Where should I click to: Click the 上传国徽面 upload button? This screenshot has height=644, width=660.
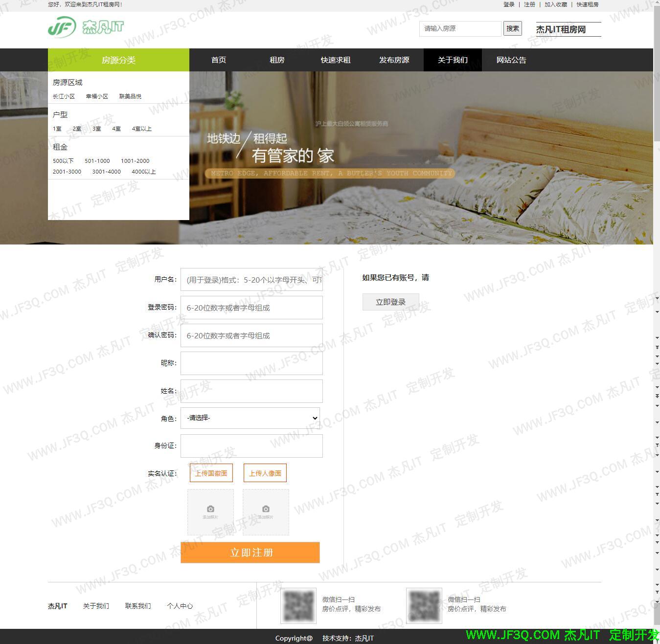(211, 473)
